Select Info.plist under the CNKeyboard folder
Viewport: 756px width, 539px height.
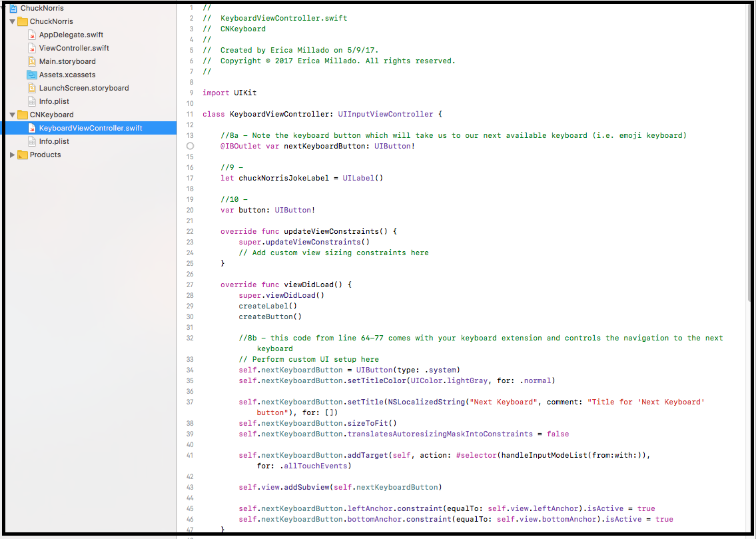coord(54,141)
